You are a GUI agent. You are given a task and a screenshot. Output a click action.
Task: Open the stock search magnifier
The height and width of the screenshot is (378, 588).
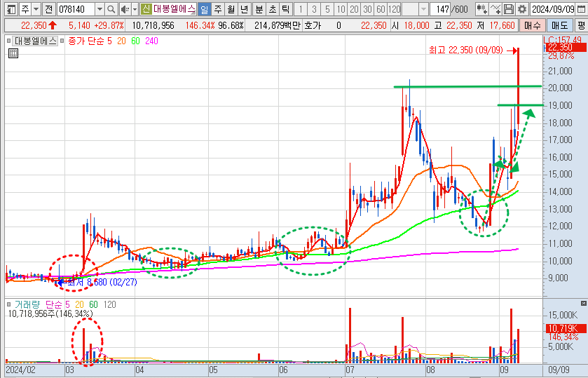click(111, 9)
